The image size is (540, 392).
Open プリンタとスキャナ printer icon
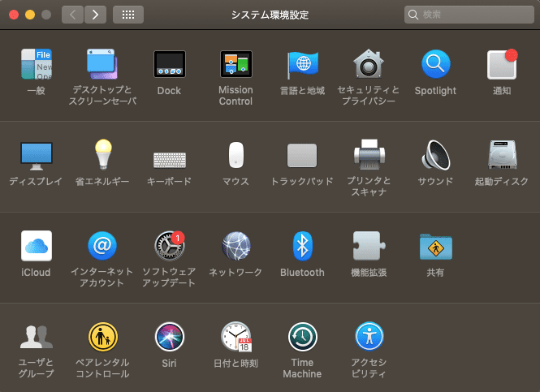tap(369, 154)
